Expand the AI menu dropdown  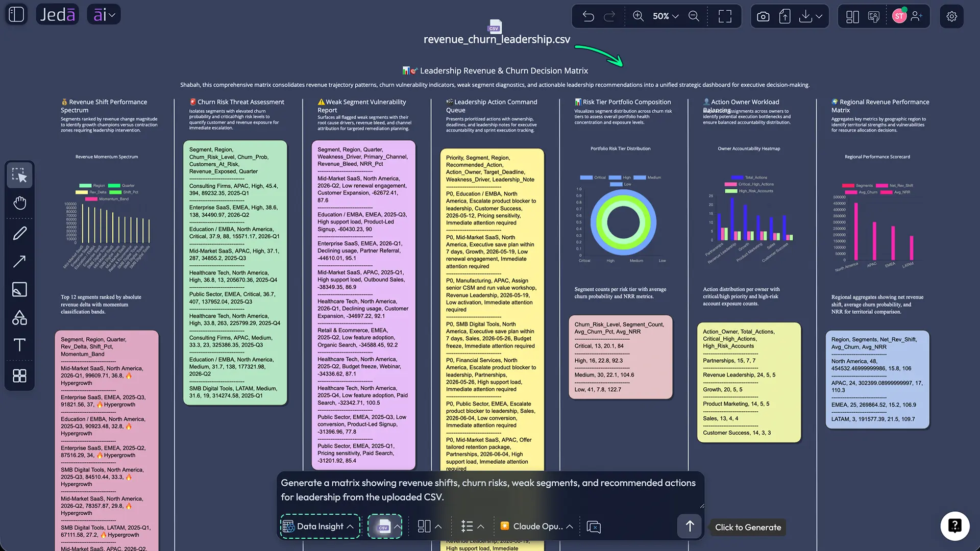tap(104, 15)
